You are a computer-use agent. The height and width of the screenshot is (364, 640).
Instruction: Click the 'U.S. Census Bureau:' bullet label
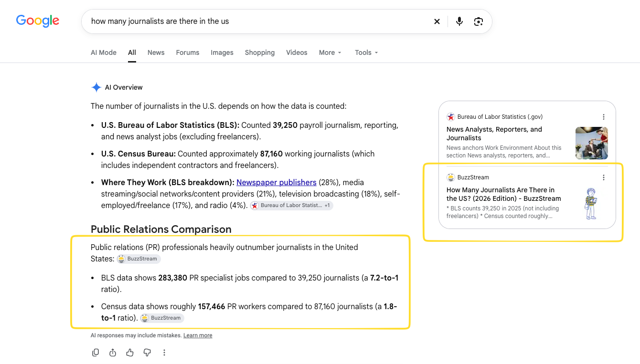(139, 154)
